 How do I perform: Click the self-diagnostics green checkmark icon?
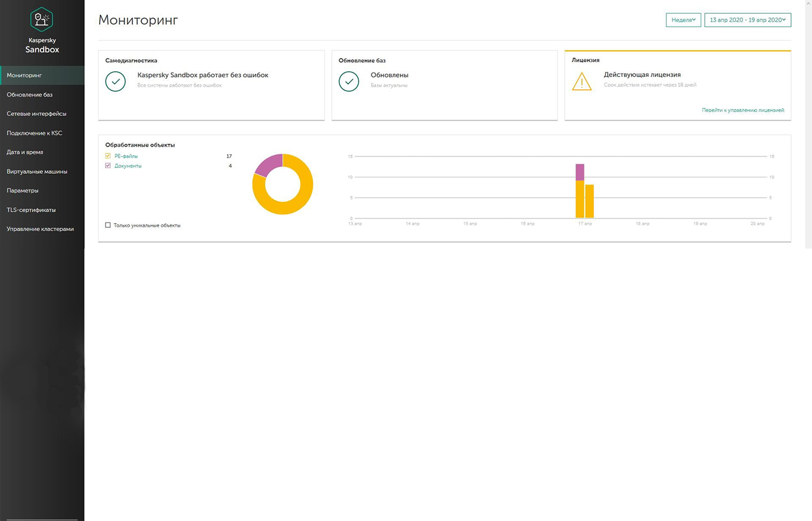115,82
